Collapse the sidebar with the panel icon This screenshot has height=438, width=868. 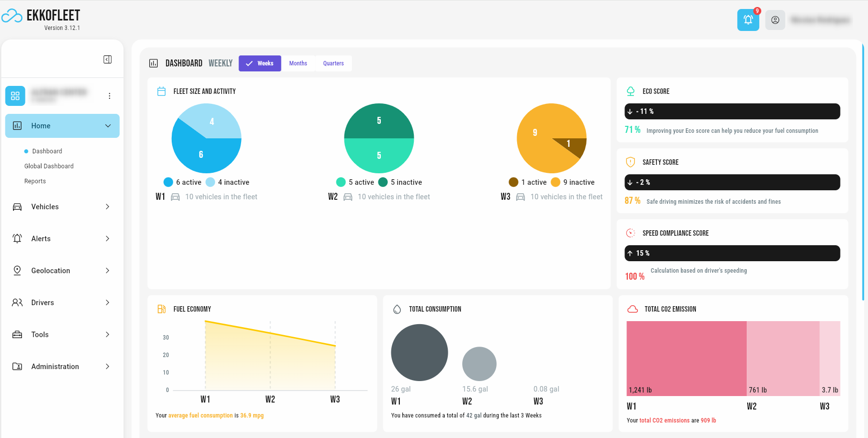click(107, 59)
